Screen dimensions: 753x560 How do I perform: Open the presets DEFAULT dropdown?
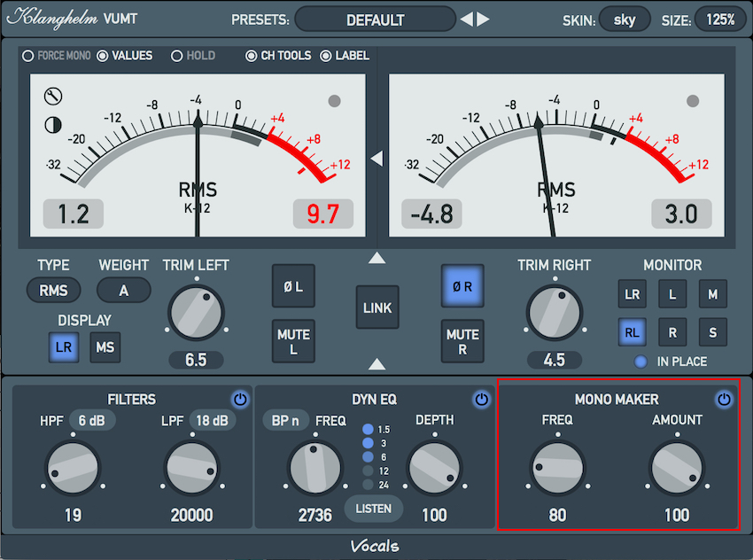click(x=375, y=19)
